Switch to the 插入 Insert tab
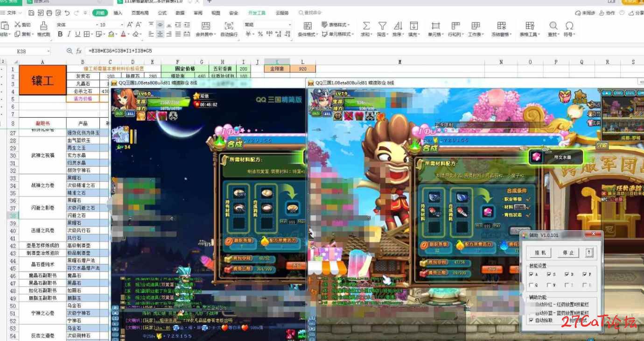The width and height of the screenshot is (644, 341). [118, 13]
